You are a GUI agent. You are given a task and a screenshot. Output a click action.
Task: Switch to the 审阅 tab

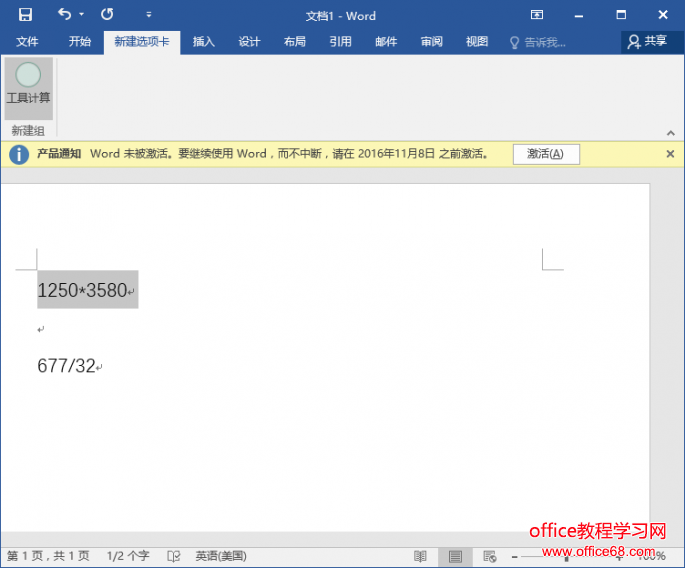431,42
